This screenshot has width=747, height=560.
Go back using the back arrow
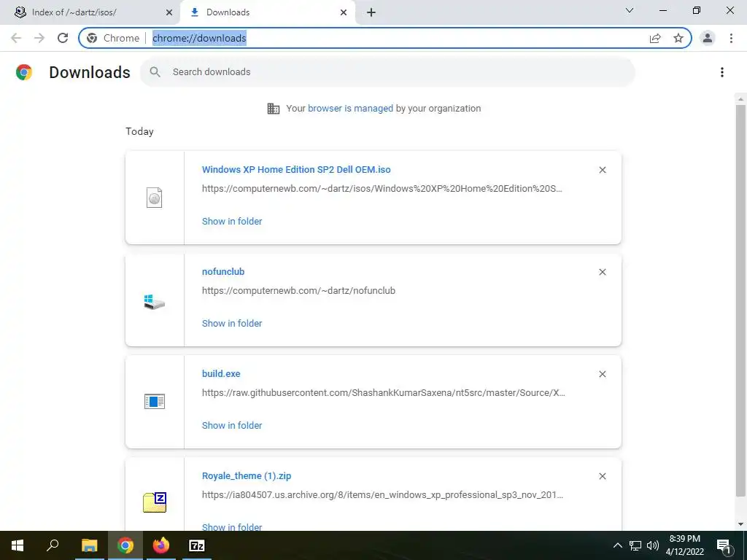[16, 38]
